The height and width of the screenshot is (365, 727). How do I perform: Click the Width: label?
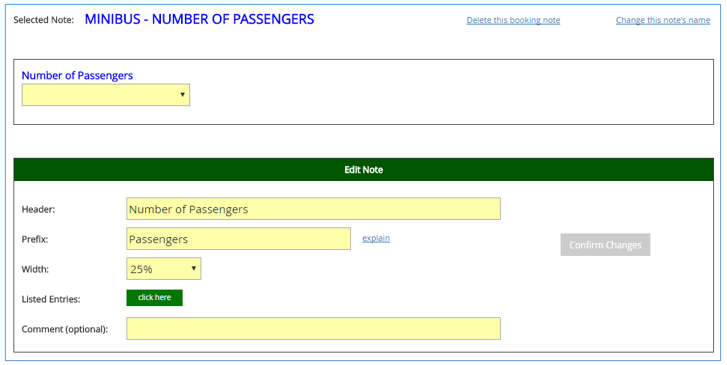35,269
